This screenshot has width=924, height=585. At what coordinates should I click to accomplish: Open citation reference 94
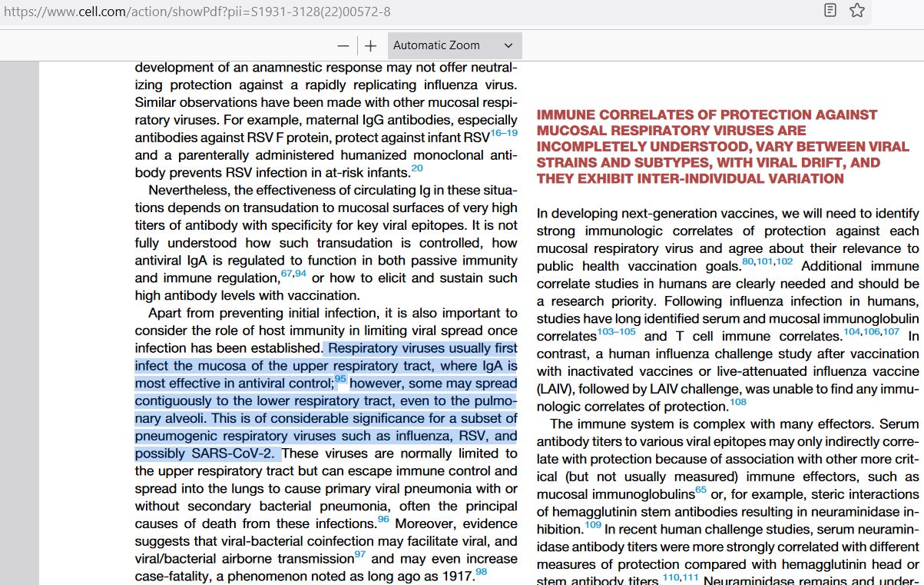click(x=301, y=273)
